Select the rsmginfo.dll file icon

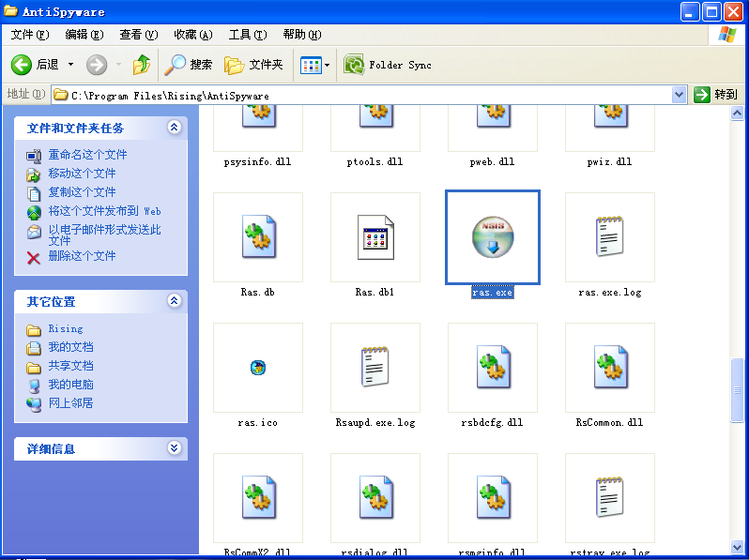(493, 497)
